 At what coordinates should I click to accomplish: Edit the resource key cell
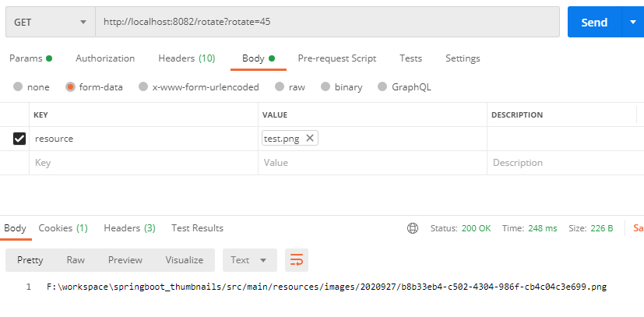point(143,139)
